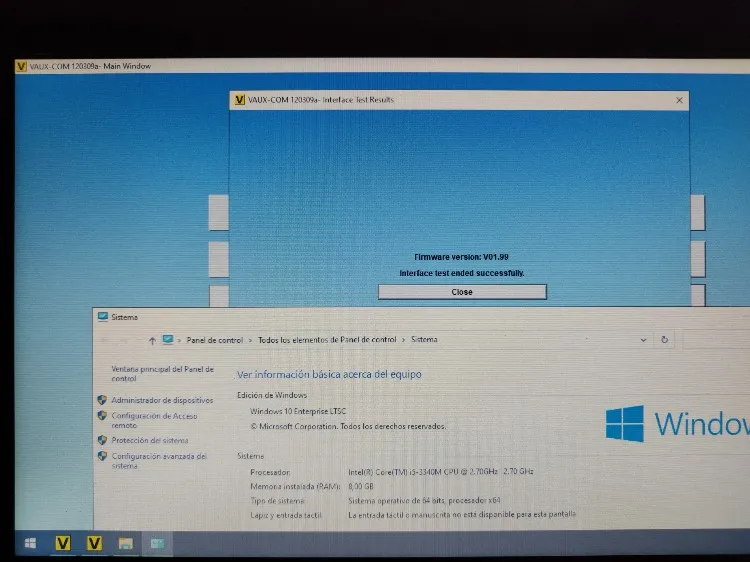Screen dimensions: 750x562
Task: Select the Sistema taskbar icon
Action: pos(157,543)
